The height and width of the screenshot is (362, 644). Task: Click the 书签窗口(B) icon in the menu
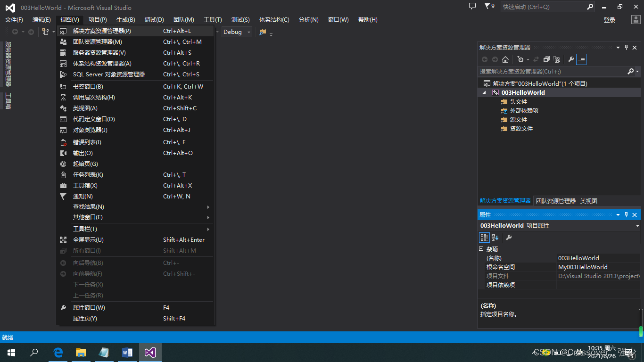[x=63, y=86]
